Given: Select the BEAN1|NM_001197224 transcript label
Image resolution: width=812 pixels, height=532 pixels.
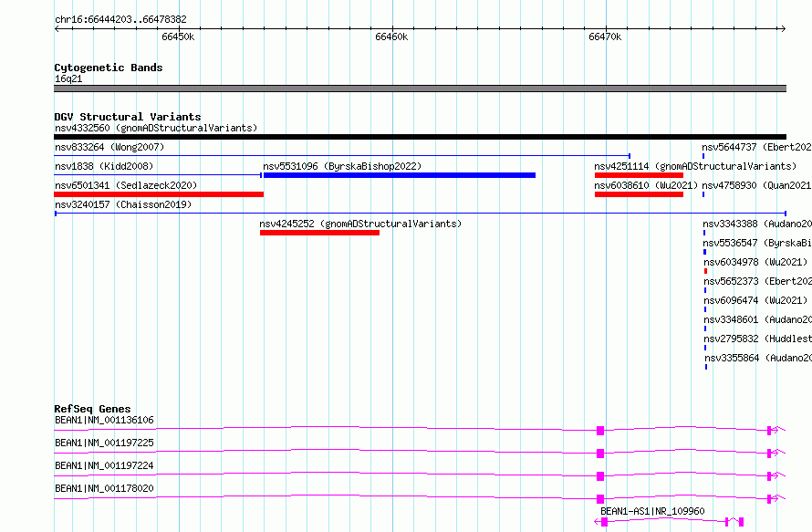Looking at the screenshot, I should pyautogui.click(x=104, y=465).
